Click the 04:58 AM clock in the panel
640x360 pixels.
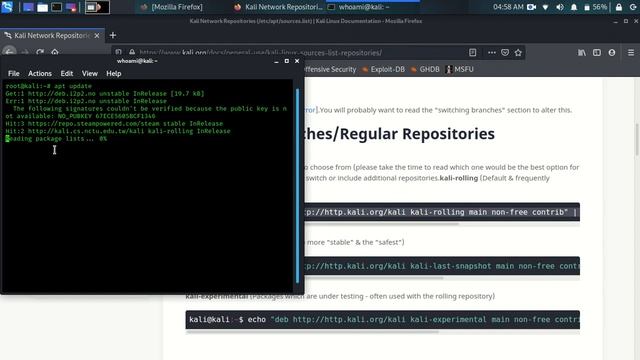tap(508, 7)
